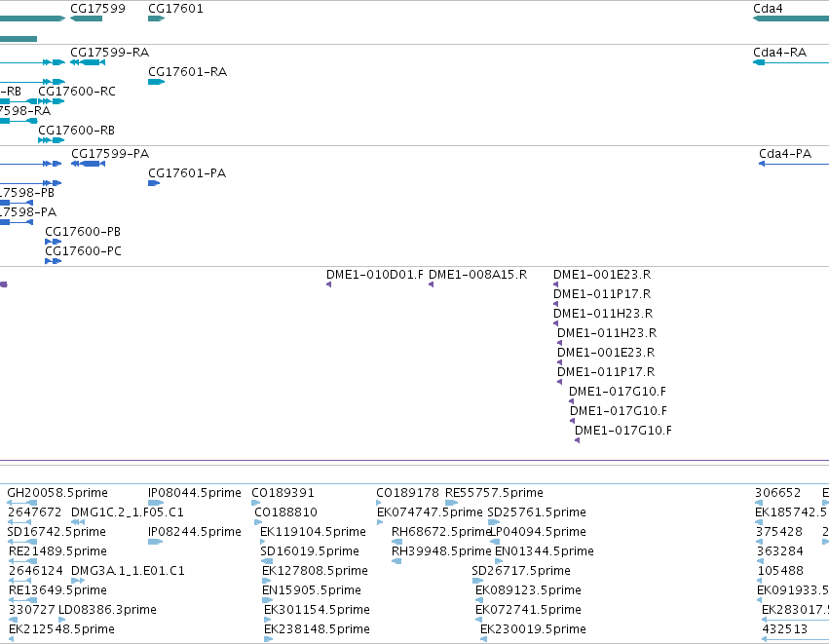
Task: Select transcript label CG17601-RA
Action: pos(188,72)
